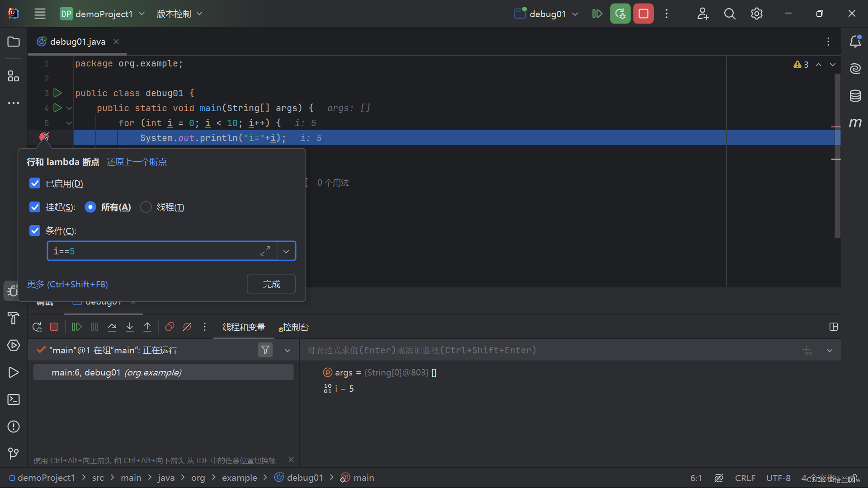This screenshot has width=868, height=488.
Task: Open the Git tool window
Action: coord(14,453)
